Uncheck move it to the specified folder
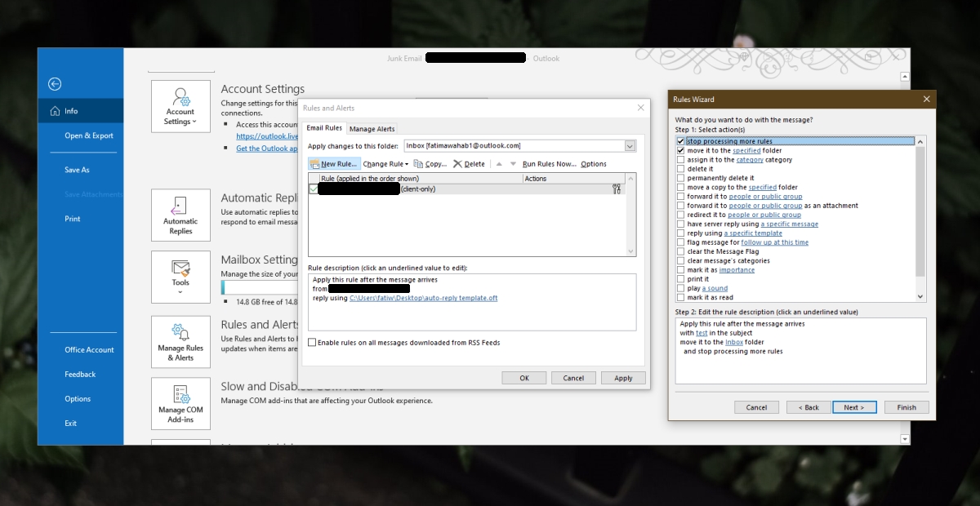Screen dimensions: 980x506 pyautogui.click(x=681, y=150)
